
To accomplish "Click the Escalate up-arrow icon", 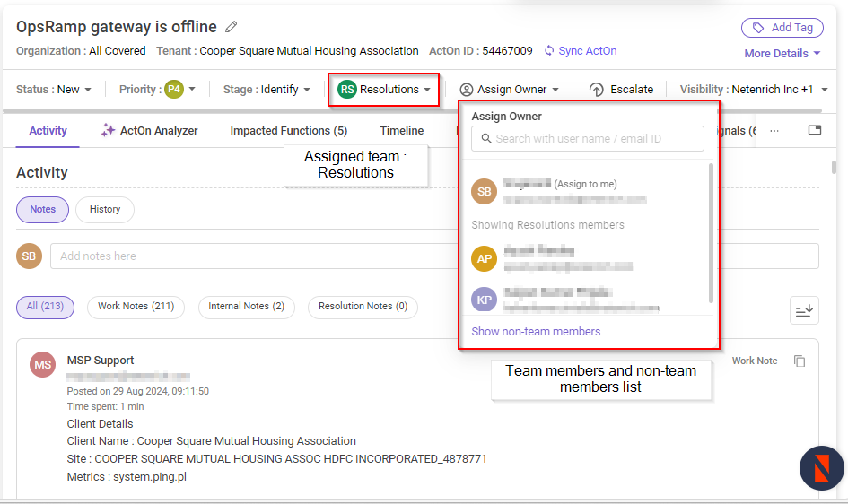I will click(597, 89).
